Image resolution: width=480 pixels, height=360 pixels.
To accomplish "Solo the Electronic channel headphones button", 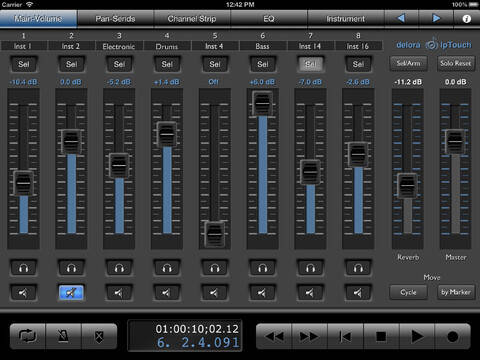I will pos(119,268).
